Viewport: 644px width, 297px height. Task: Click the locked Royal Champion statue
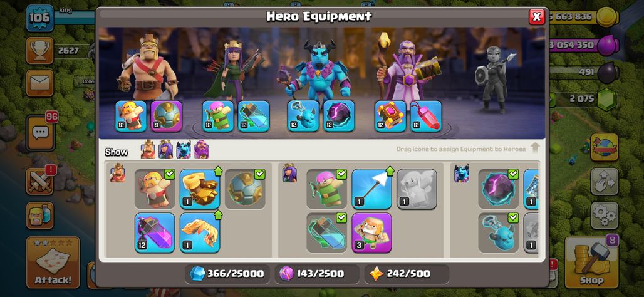493,79
